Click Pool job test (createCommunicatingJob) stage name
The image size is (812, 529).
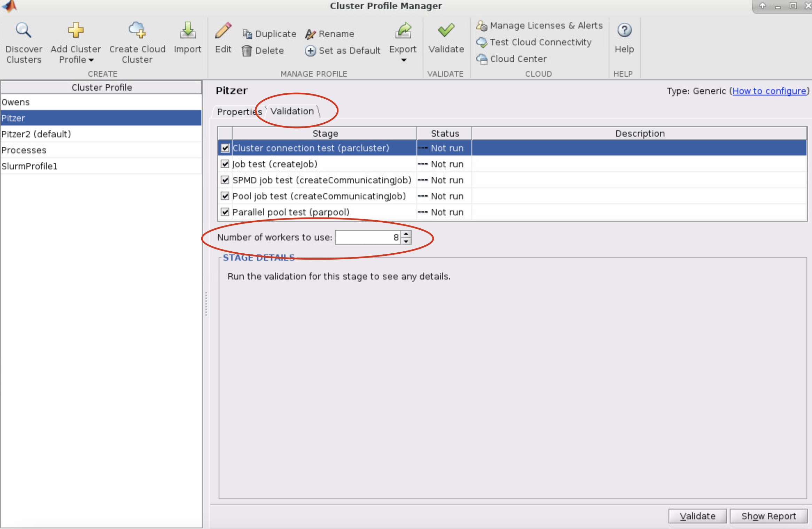[319, 196]
